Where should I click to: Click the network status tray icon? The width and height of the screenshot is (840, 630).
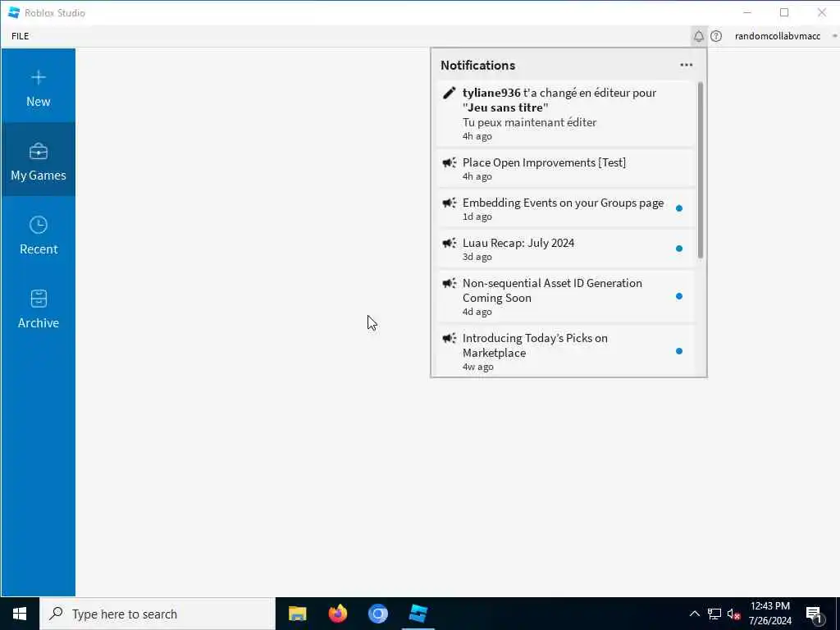pos(714,614)
